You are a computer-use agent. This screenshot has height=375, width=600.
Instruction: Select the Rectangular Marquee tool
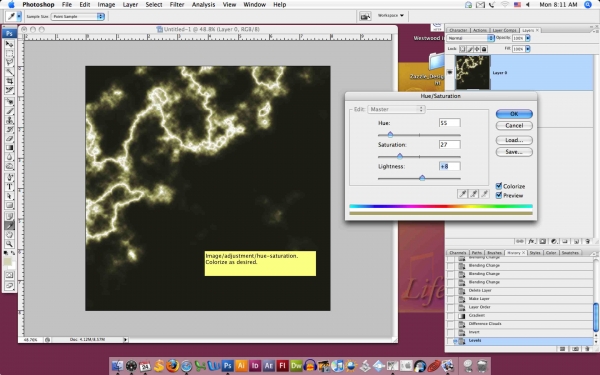point(9,53)
